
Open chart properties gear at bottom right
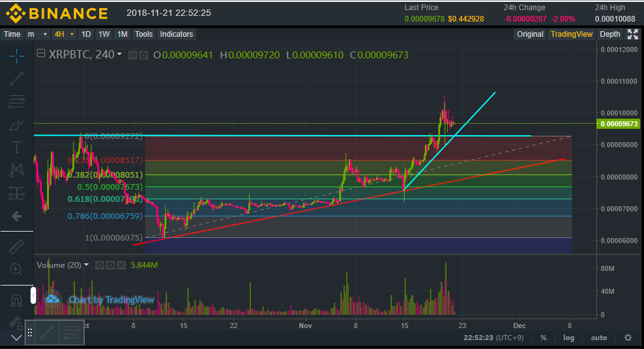click(628, 338)
